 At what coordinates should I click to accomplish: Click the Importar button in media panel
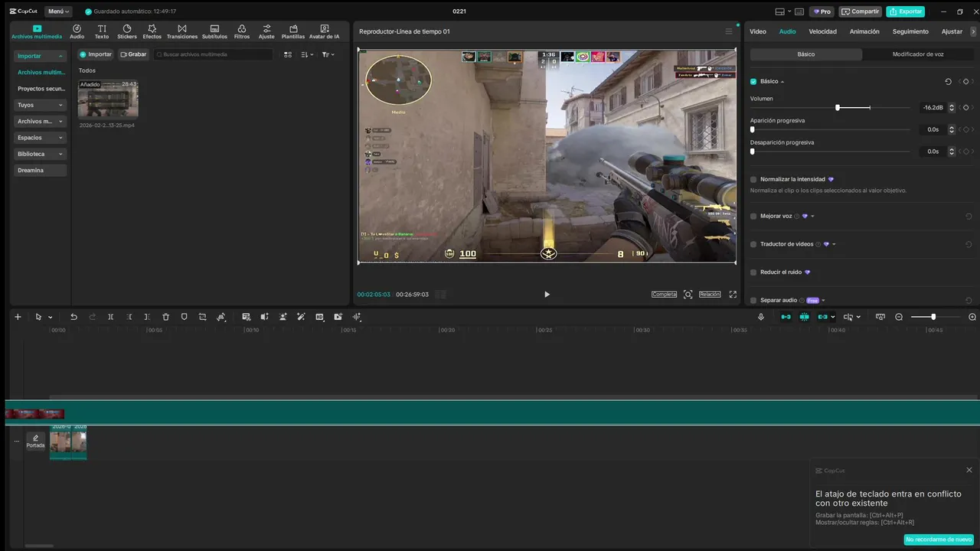tap(96, 54)
